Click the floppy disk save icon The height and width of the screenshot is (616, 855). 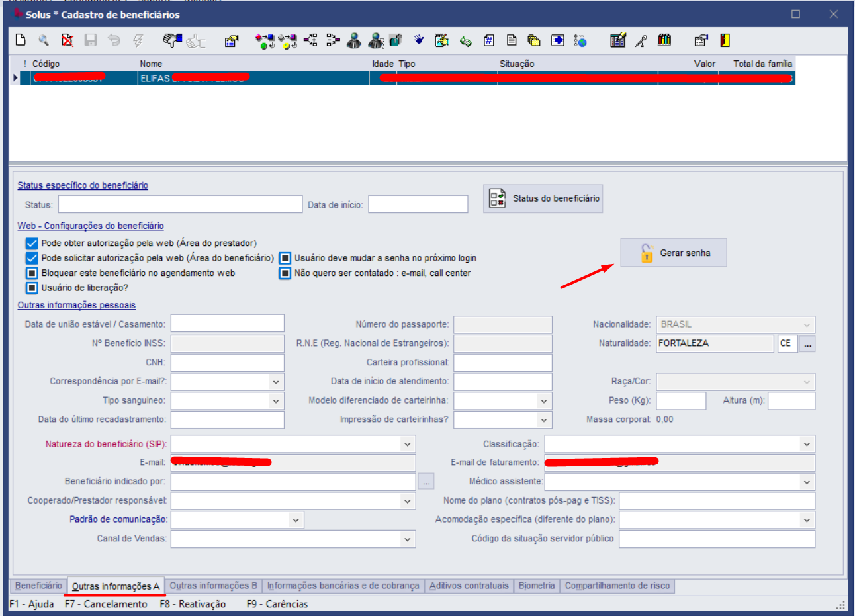91,40
